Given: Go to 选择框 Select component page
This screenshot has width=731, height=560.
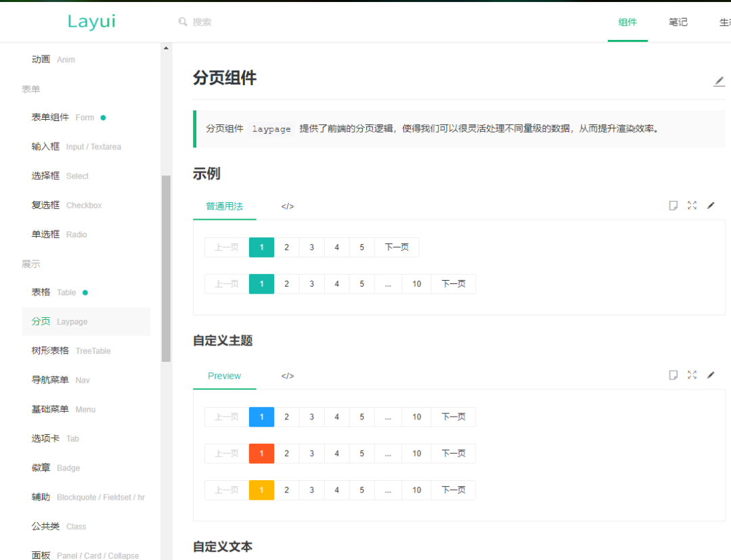Looking at the screenshot, I should [x=60, y=176].
